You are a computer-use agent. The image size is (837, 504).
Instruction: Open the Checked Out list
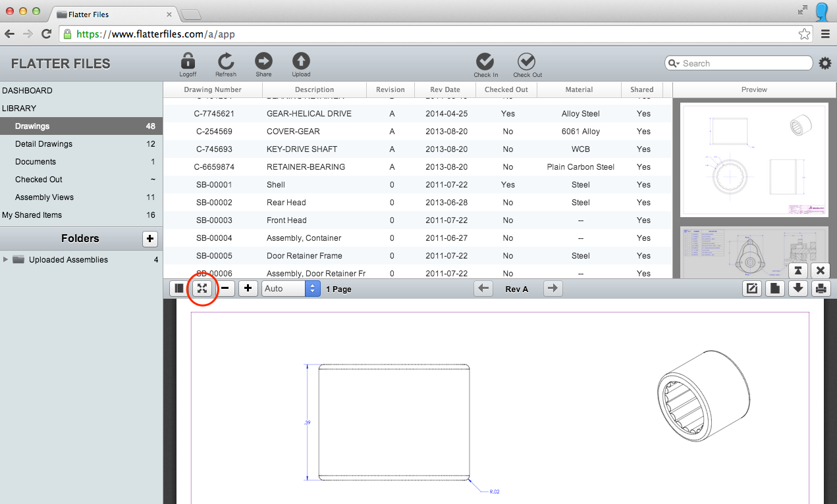pyautogui.click(x=81, y=180)
